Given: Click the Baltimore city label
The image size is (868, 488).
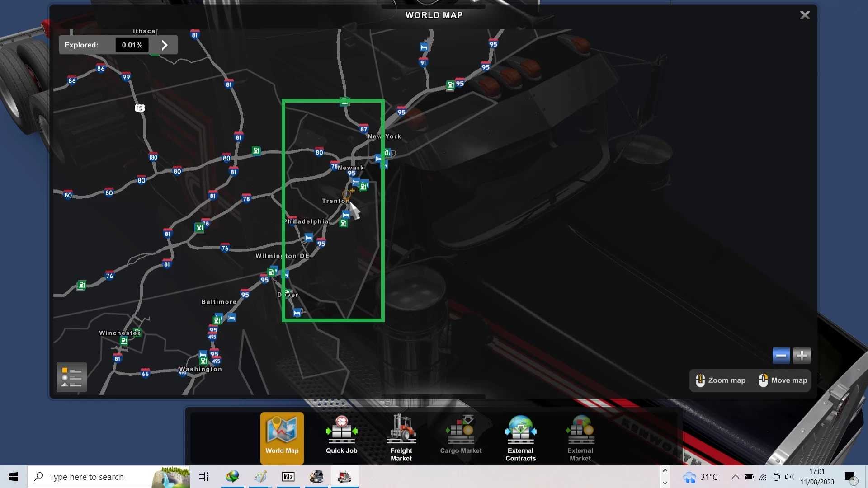Looking at the screenshot, I should click(x=219, y=302).
